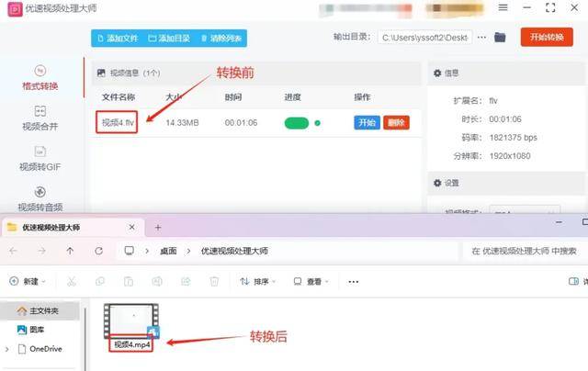This screenshot has height=371, width=588.
Task: Open the 格式转换 format conversion module
Action: 40,78
